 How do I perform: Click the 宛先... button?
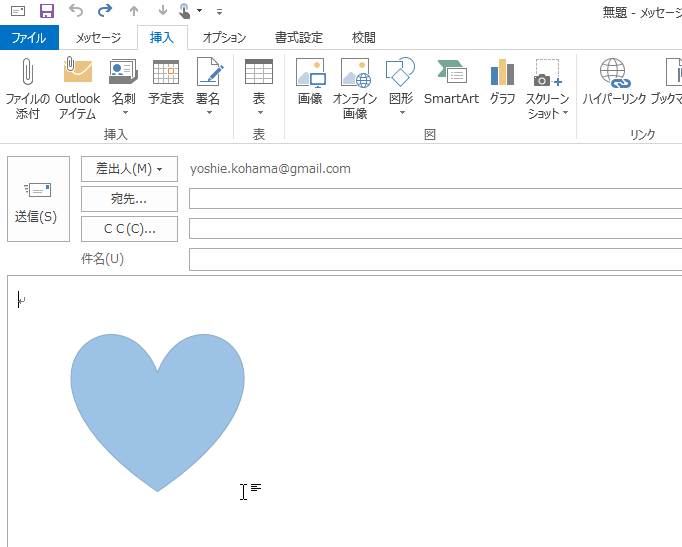[x=129, y=199]
